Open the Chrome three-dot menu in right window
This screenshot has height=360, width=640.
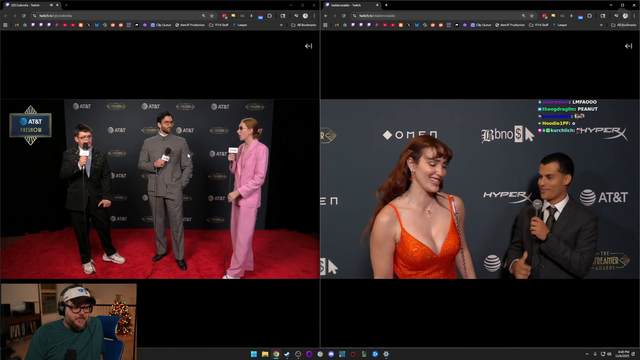pyautogui.click(x=634, y=16)
